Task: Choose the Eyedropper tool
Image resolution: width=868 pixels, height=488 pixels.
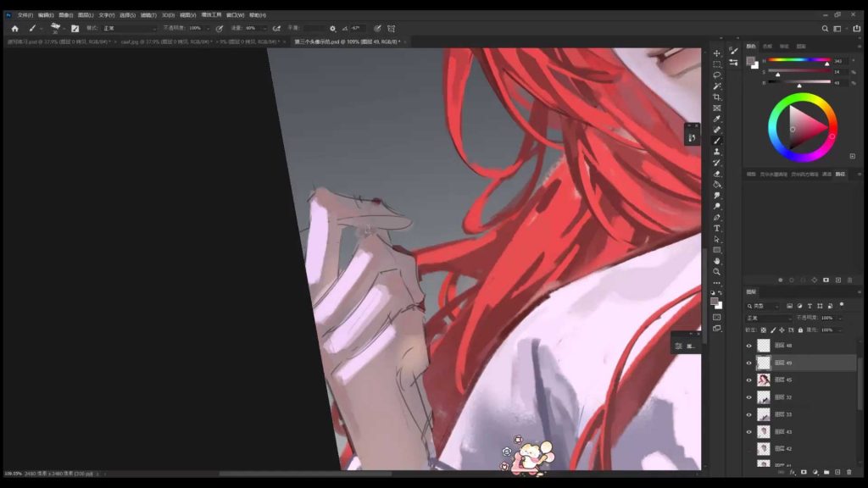Action: tap(717, 119)
